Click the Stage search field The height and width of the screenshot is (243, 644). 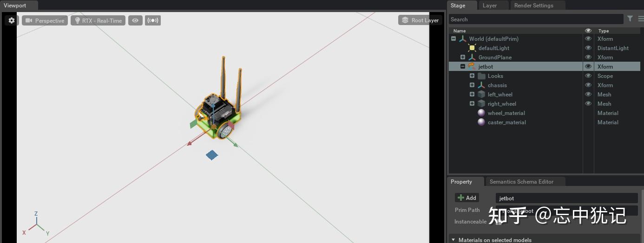[x=536, y=19]
